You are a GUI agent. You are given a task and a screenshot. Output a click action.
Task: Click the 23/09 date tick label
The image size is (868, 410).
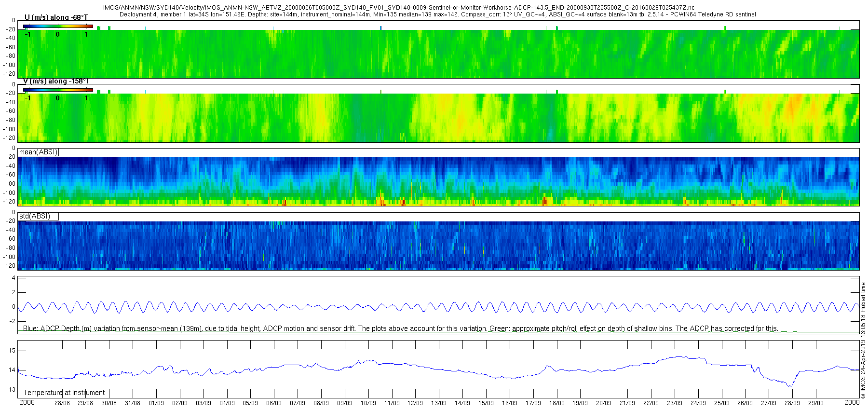click(x=675, y=403)
